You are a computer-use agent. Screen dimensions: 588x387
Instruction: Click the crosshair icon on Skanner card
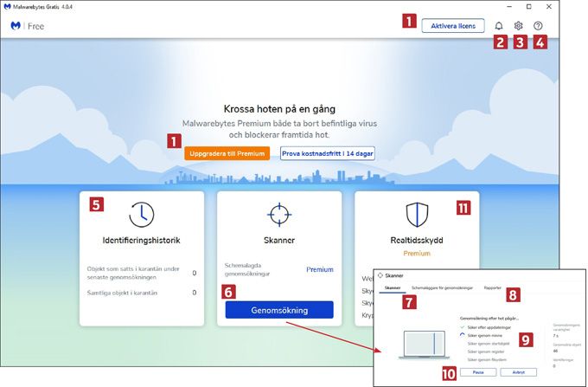279,215
